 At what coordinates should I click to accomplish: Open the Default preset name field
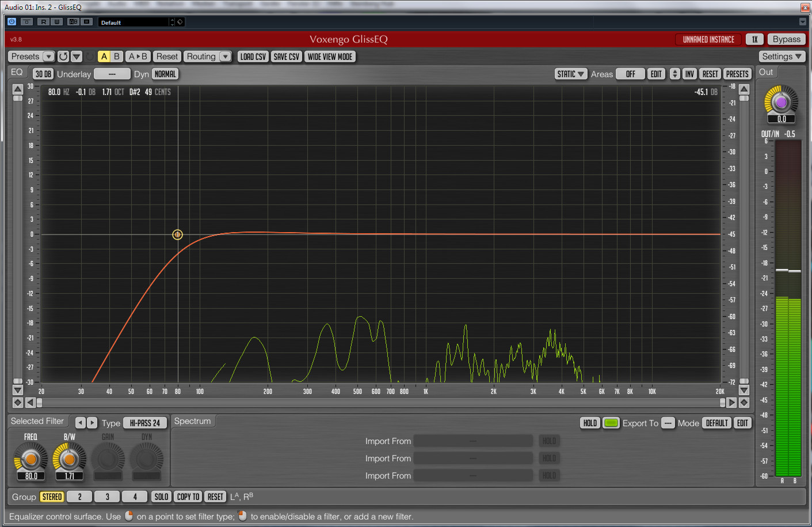pos(134,22)
